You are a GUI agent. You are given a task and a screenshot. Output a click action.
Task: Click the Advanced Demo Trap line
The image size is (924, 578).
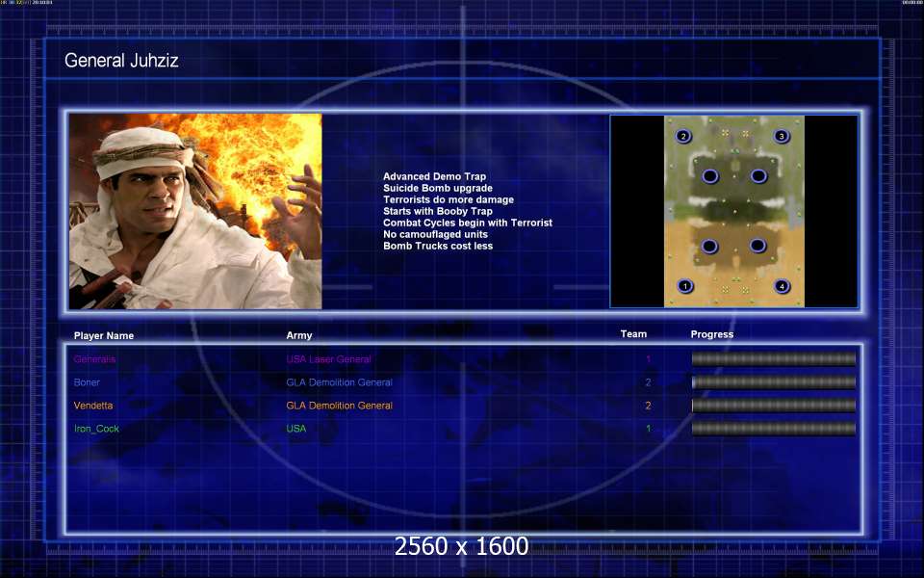pyautogui.click(x=434, y=176)
